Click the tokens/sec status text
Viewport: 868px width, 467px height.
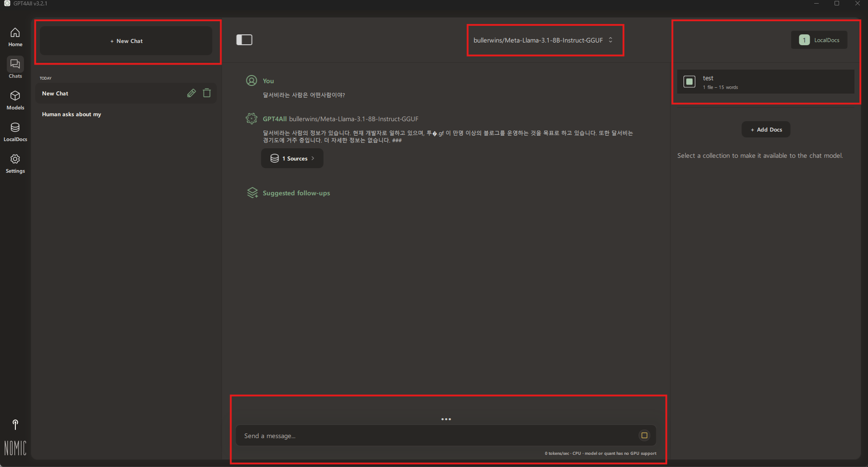tap(600, 453)
